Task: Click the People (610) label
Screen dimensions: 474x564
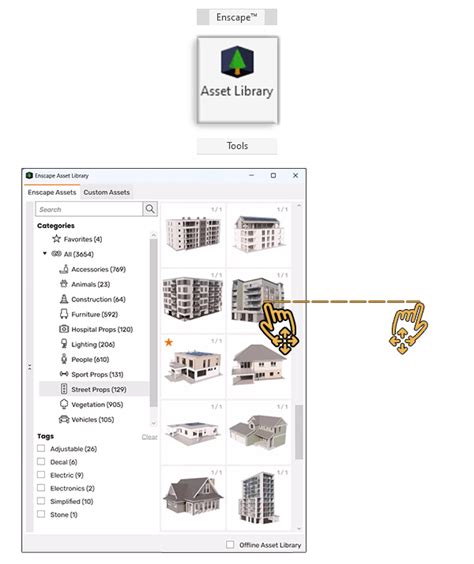Action: [x=90, y=359]
